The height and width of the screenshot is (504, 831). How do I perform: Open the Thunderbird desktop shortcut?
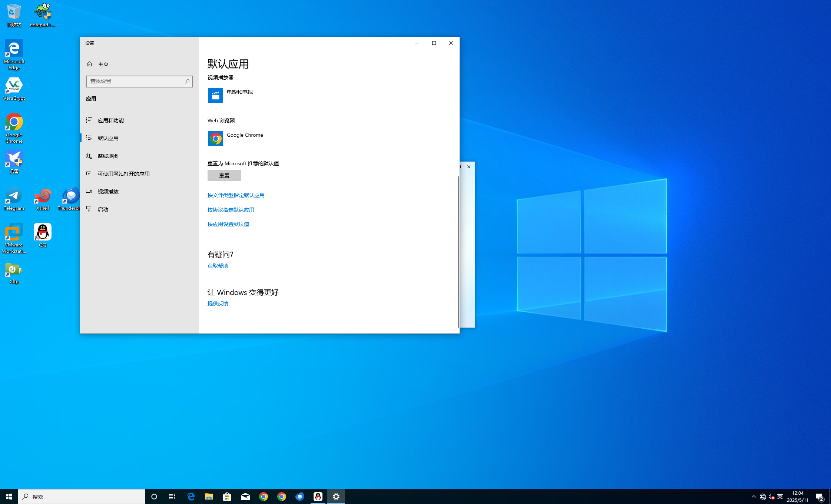pyautogui.click(x=69, y=199)
